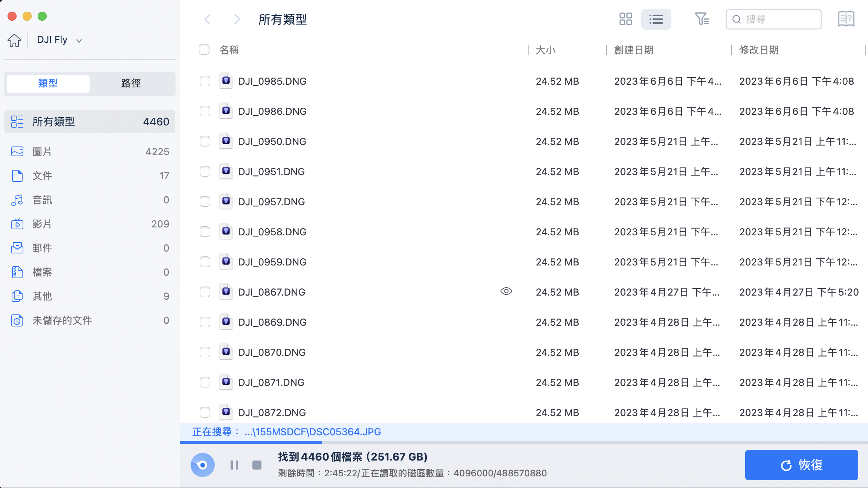This screenshot has height=488, width=868.
Task: Select file name DJI_0957.DNG
Action: click(272, 202)
